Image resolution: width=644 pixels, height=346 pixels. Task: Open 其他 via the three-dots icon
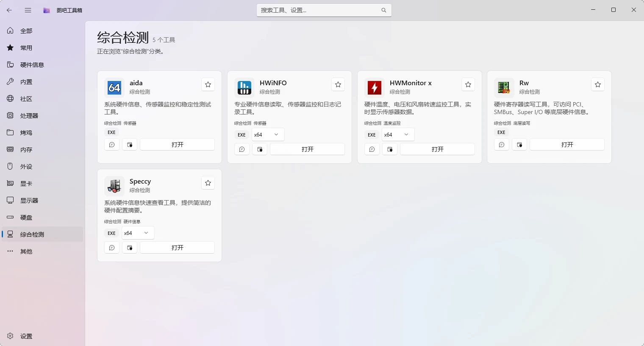tap(10, 251)
